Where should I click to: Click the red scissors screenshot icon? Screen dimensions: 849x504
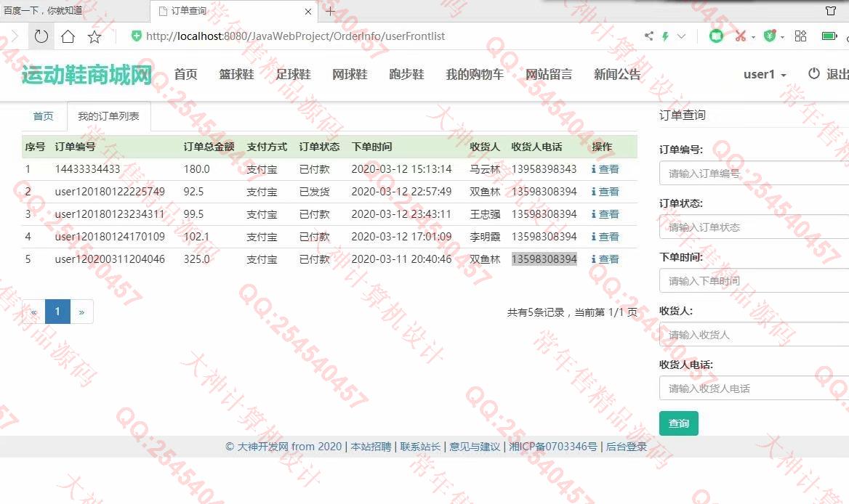[x=740, y=36]
